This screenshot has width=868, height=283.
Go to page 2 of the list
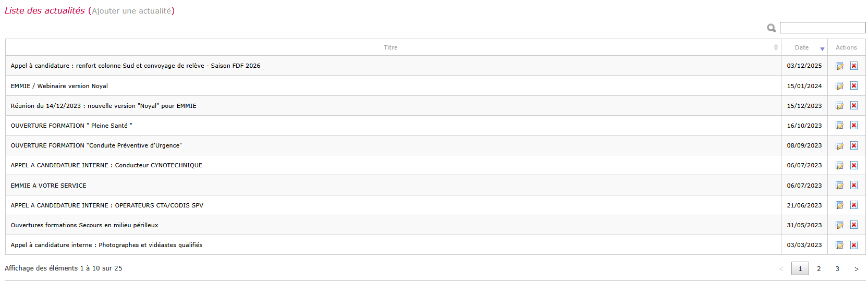coord(819,269)
